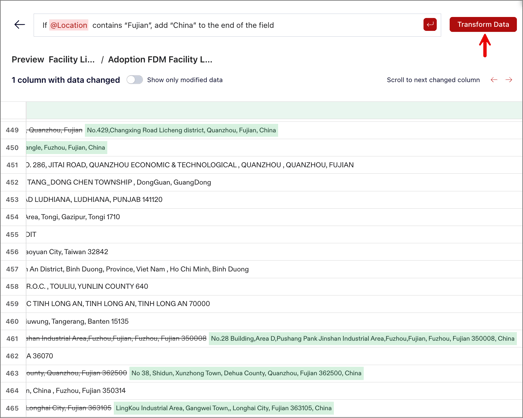Open the Facility Li... breadcrumb
The image size is (523, 418).
click(71, 59)
